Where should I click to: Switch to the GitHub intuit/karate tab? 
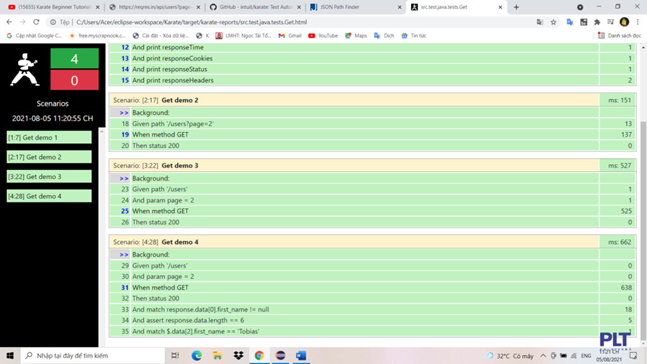(x=255, y=7)
